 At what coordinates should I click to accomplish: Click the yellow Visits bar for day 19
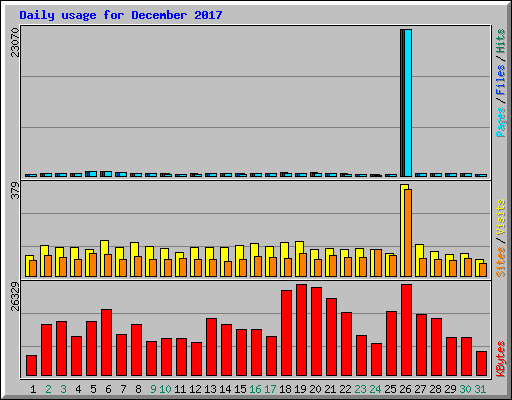click(299, 259)
